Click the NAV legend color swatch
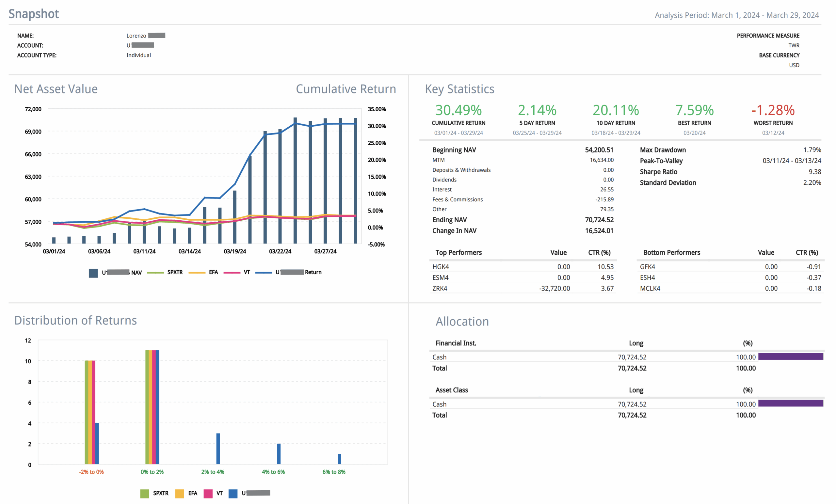The height and width of the screenshot is (504, 836). tap(93, 273)
